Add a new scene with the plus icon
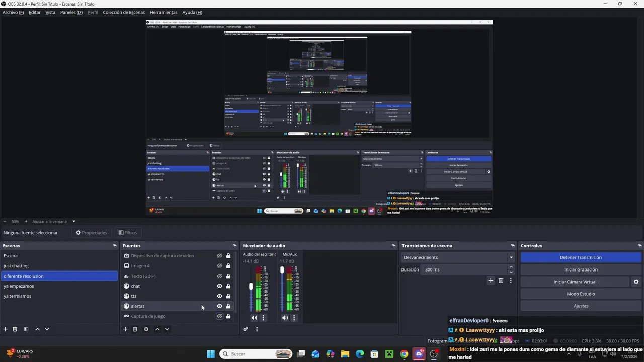644x362 pixels. click(6, 329)
